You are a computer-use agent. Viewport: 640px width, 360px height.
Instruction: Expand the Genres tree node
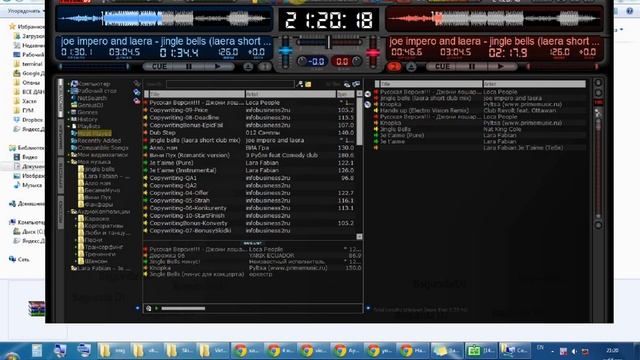pyautogui.click(x=69, y=112)
